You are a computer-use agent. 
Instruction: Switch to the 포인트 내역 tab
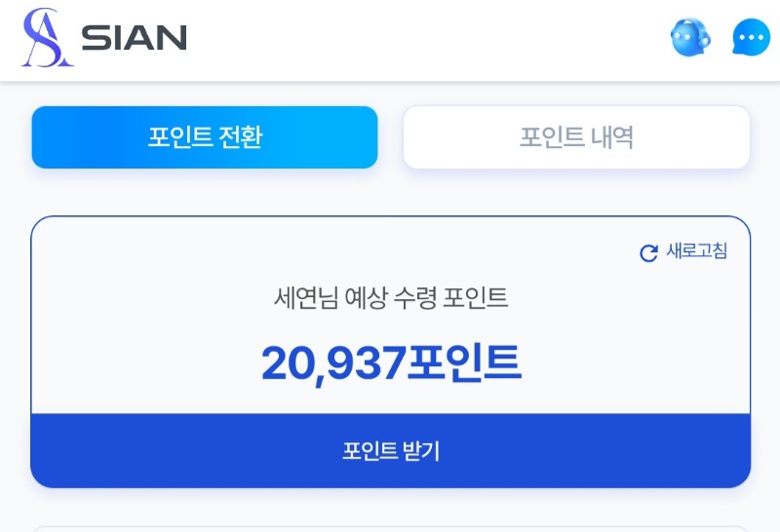576,137
